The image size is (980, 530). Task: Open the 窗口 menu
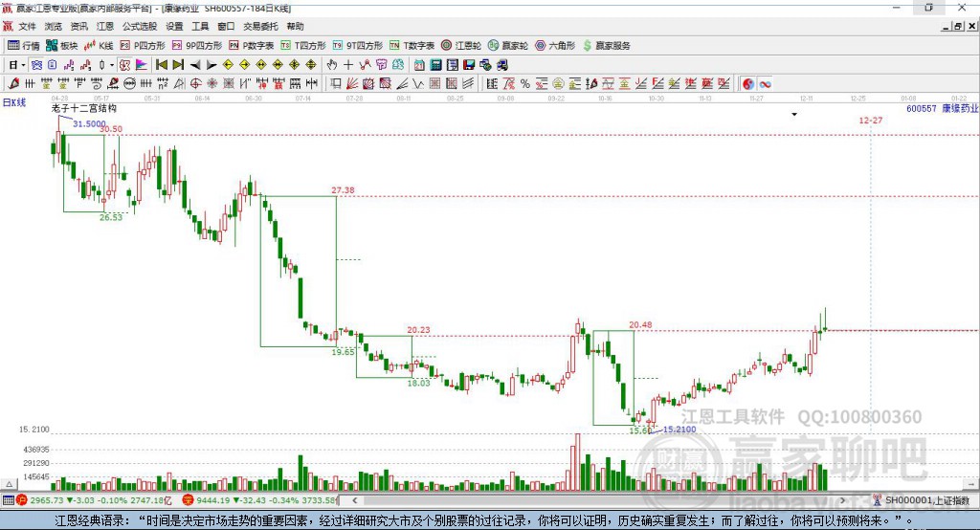(x=226, y=26)
